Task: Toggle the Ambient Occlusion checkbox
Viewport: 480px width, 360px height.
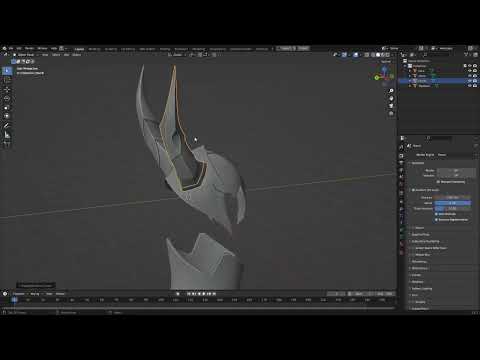Action: (413, 190)
